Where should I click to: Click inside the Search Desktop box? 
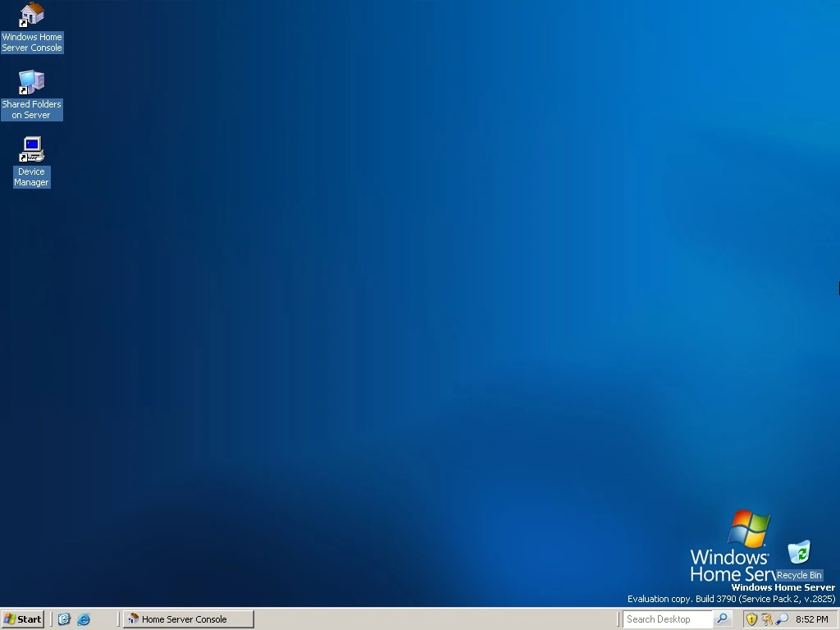669,619
